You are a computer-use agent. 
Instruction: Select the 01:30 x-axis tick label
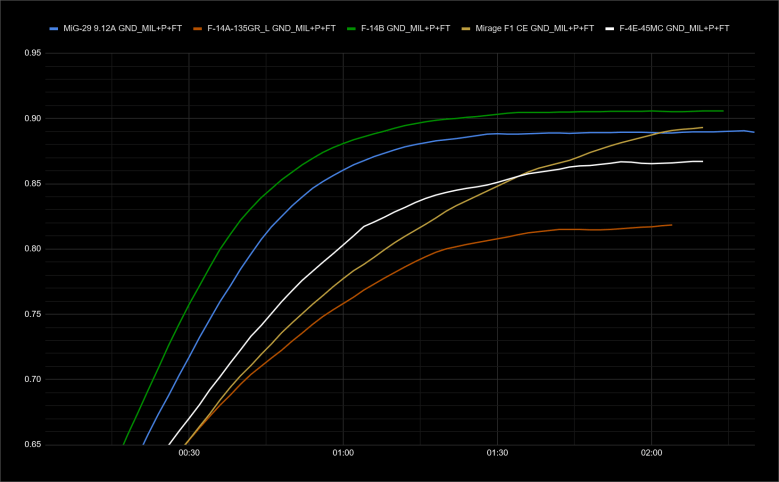(497, 454)
